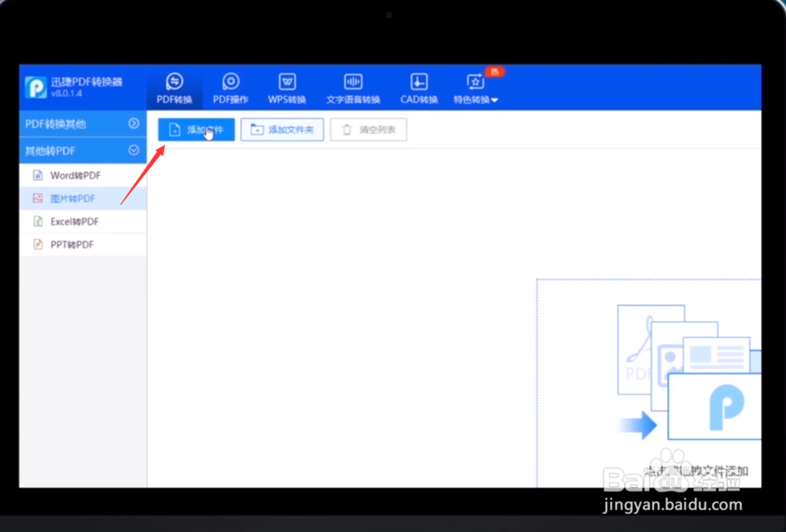Click the Word document icon beside Word转PDF

click(x=38, y=175)
